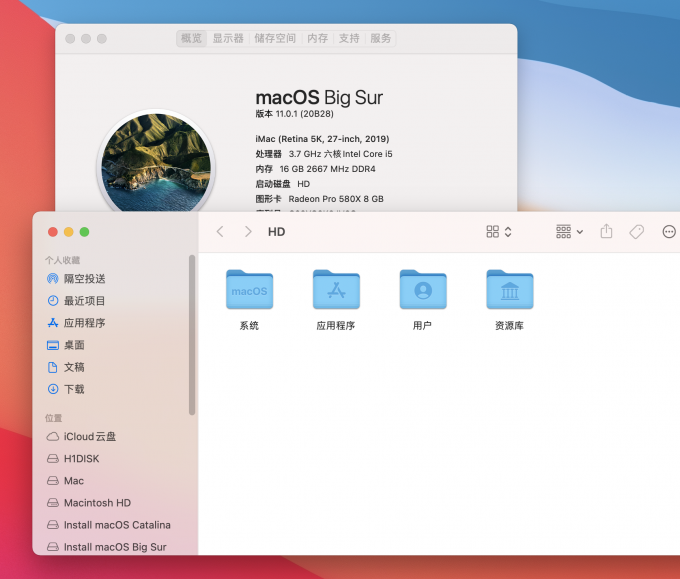Screen dimensions: 680x579
Task: Open the Finder more-actions ellipsis menu
Action: 669,232
